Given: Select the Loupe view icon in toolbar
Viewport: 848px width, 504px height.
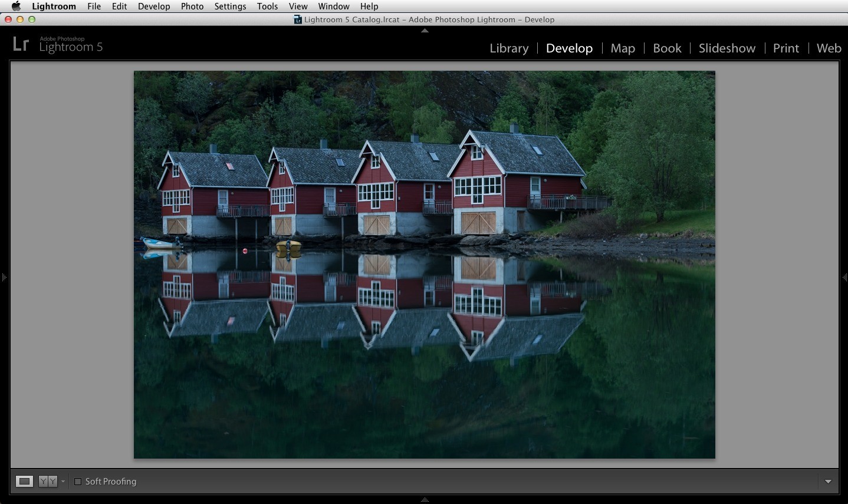Looking at the screenshot, I should [24, 482].
